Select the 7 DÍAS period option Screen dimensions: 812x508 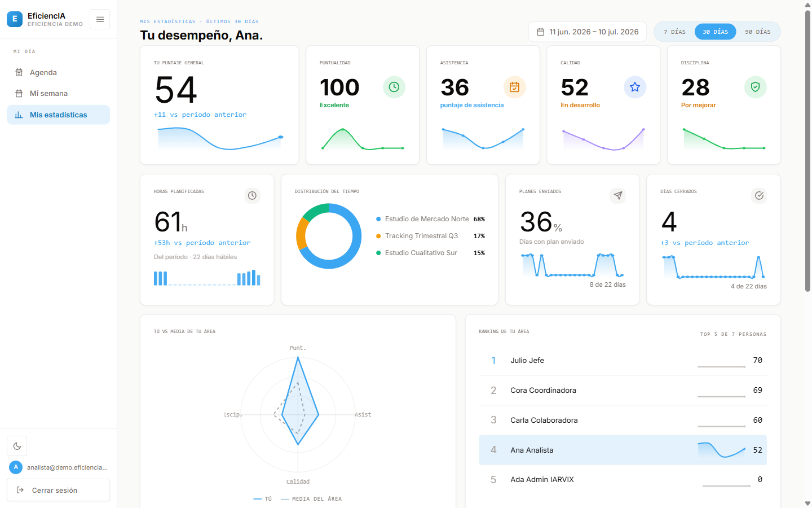click(674, 32)
